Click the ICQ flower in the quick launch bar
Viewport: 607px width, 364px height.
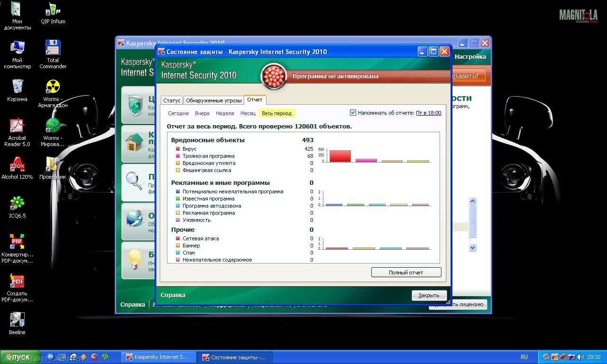tap(105, 357)
